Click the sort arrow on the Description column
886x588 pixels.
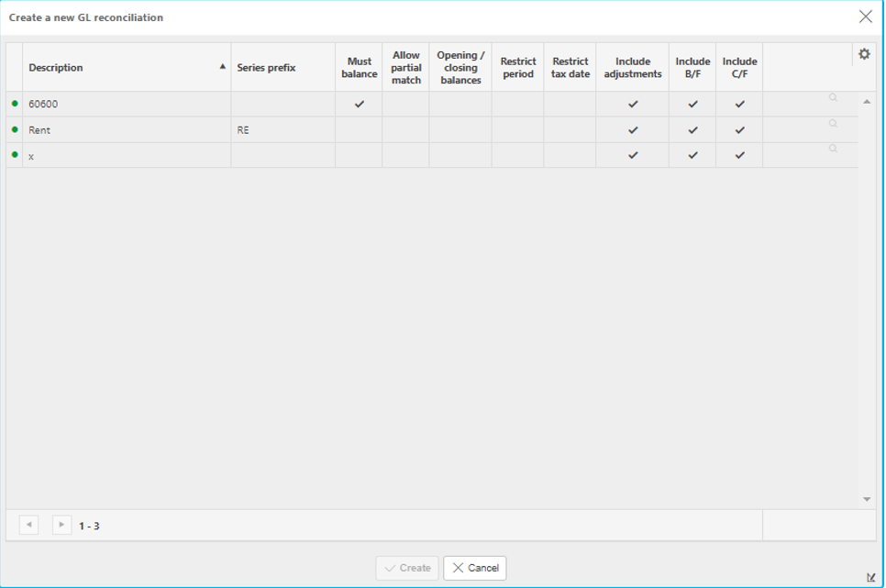(x=223, y=67)
